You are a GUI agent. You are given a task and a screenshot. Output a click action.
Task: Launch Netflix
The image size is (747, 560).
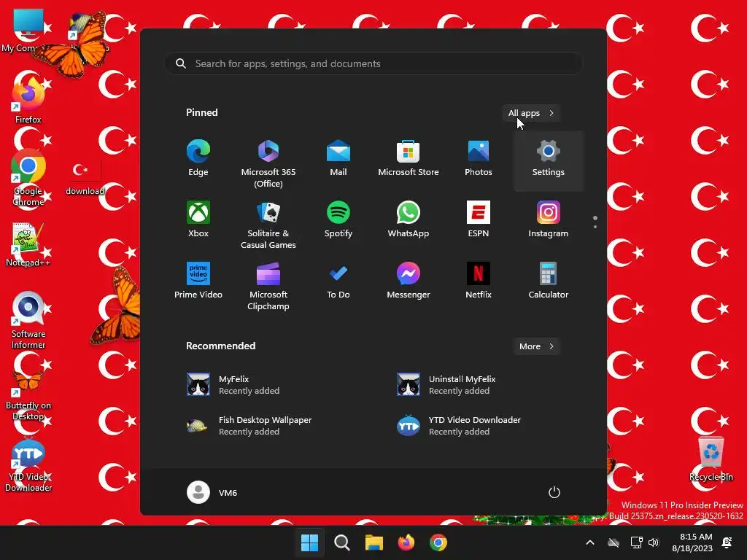click(x=479, y=282)
